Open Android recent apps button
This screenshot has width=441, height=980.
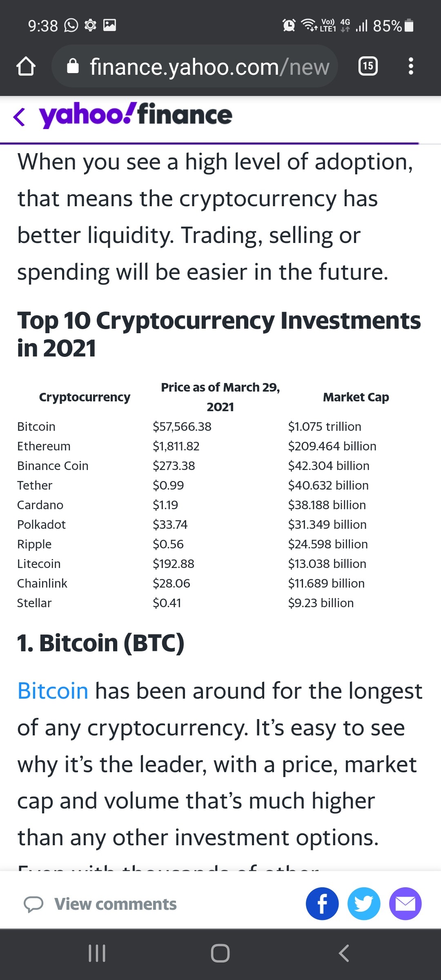point(97,953)
